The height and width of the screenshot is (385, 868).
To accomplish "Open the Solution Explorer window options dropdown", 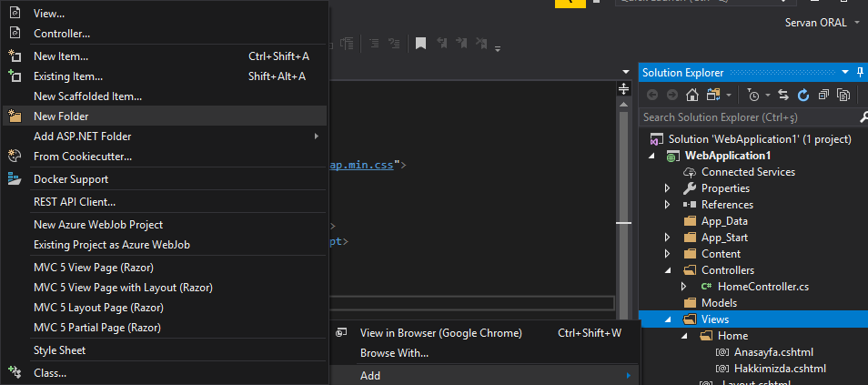I will (x=845, y=73).
